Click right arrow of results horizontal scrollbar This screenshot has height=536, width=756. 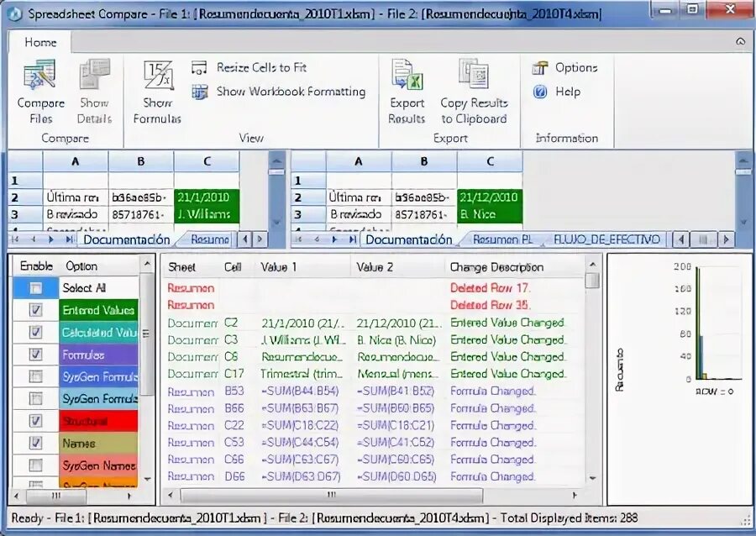click(575, 495)
